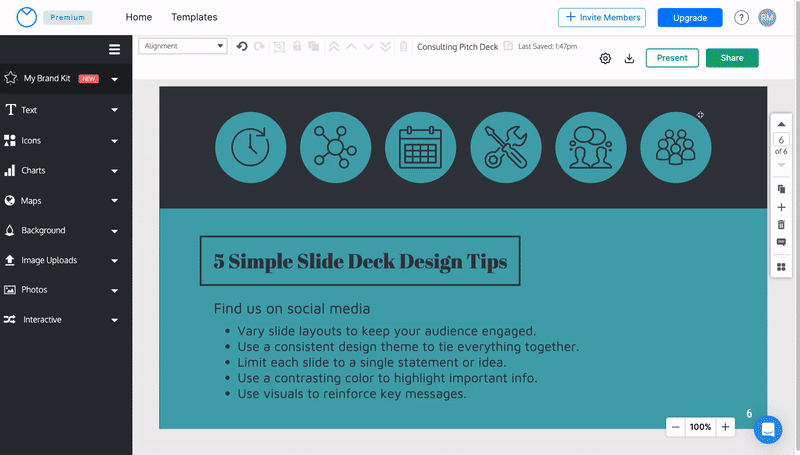
Task: Click the duplicate object toolbar icon
Action: point(314,46)
